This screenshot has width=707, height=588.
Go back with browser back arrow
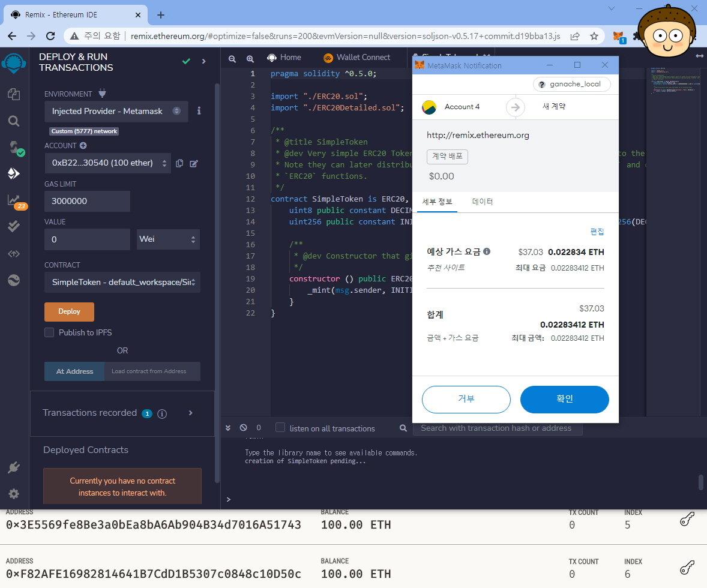12,36
